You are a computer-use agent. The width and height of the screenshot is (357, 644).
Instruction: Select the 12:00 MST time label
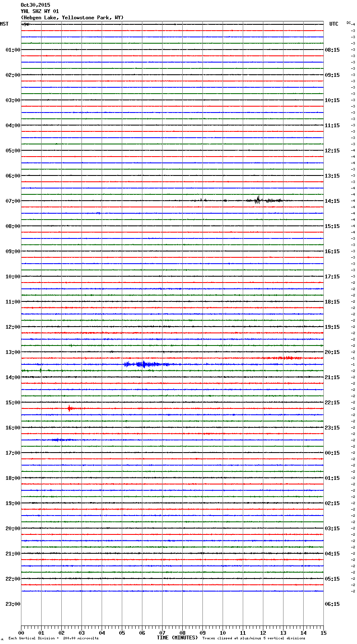[x=13, y=327]
